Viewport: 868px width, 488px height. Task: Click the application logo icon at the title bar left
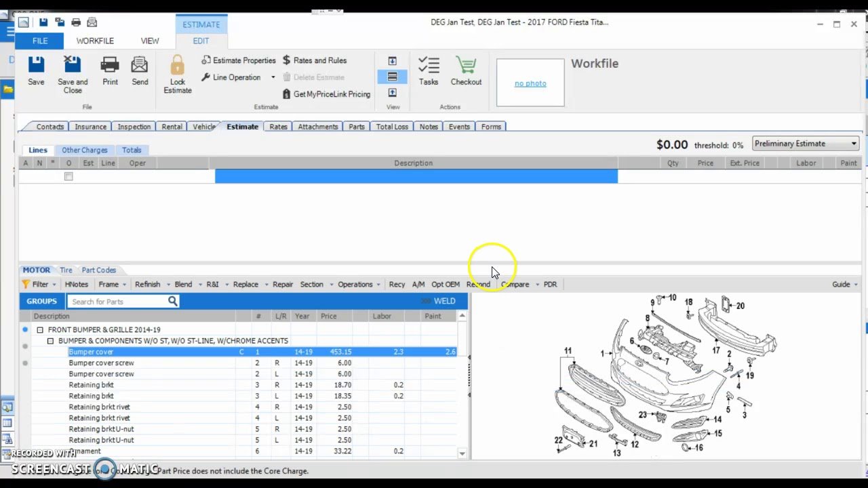[x=23, y=22]
